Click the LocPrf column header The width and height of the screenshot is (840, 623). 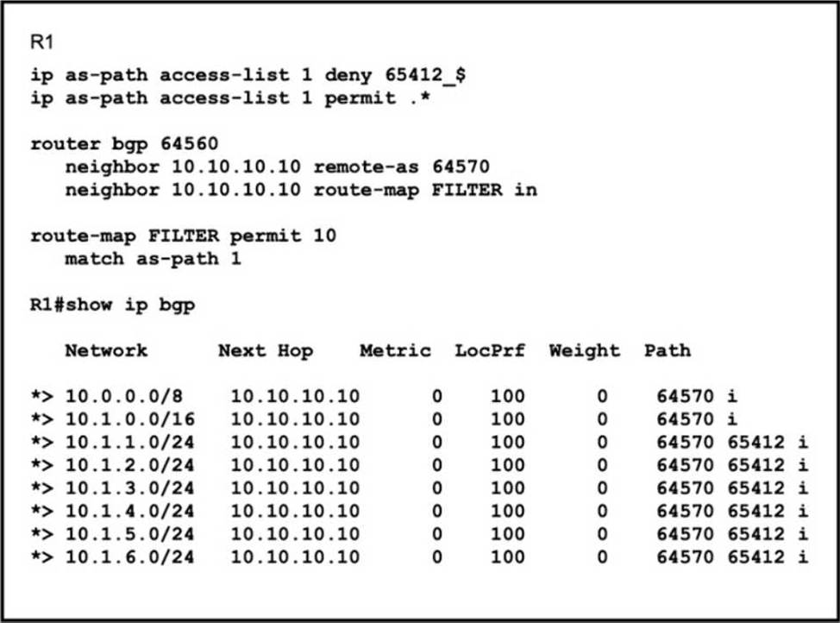(490, 350)
